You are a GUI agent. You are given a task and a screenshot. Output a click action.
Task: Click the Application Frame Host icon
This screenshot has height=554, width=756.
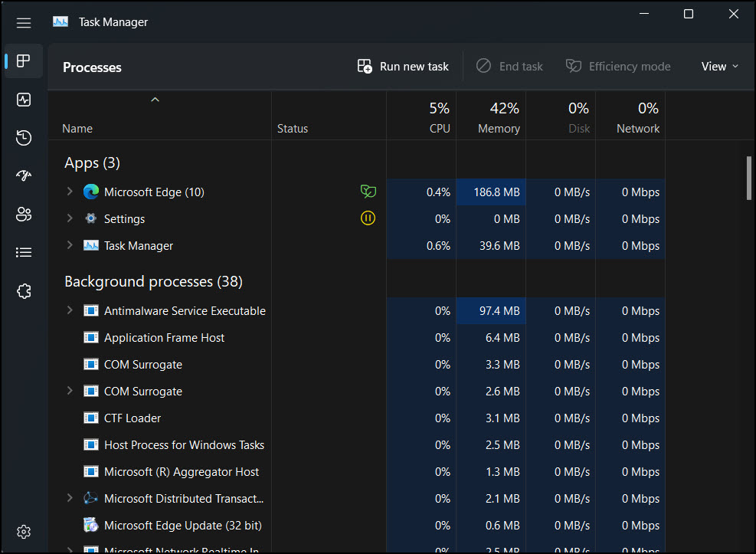pyautogui.click(x=90, y=337)
